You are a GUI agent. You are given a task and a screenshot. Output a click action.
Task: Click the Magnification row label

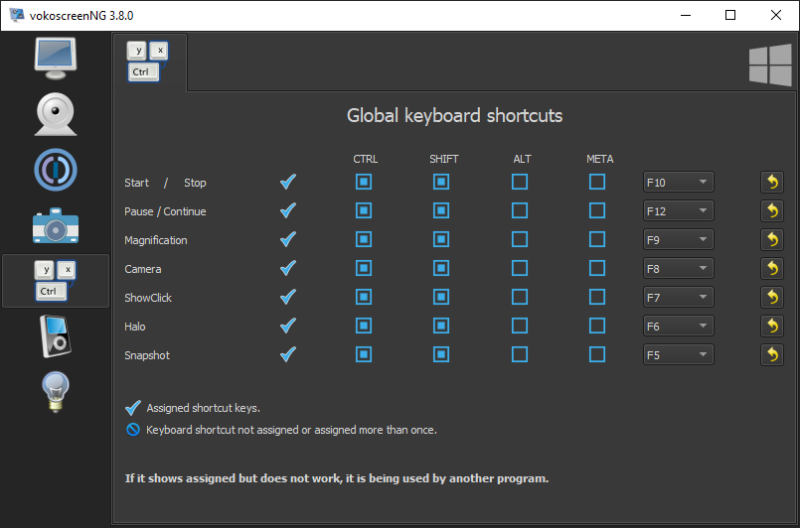point(156,240)
